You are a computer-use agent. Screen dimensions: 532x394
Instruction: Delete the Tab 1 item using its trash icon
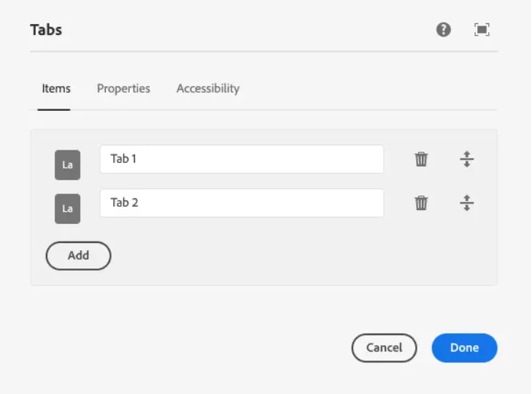(x=421, y=159)
